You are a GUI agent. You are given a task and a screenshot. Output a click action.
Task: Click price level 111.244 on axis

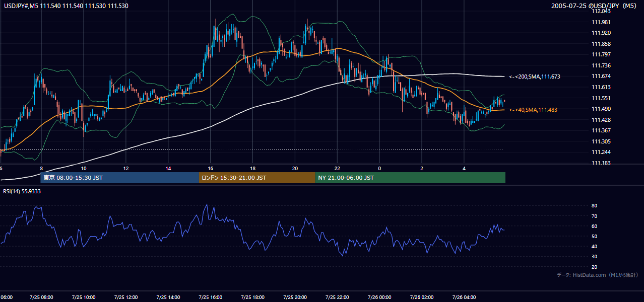(601, 152)
